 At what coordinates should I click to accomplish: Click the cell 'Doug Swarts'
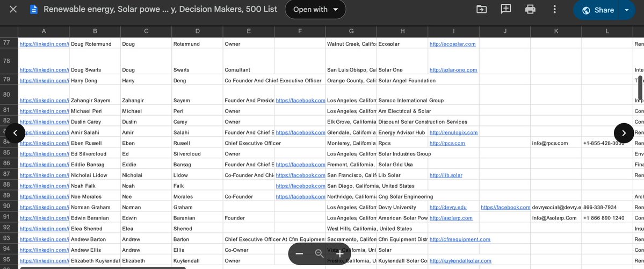tap(95, 61)
